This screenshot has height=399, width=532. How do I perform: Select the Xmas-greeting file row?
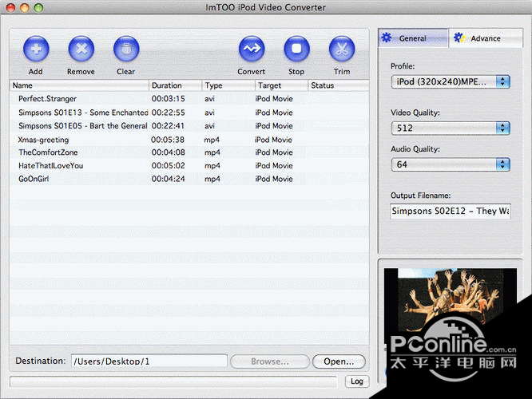[189, 140]
